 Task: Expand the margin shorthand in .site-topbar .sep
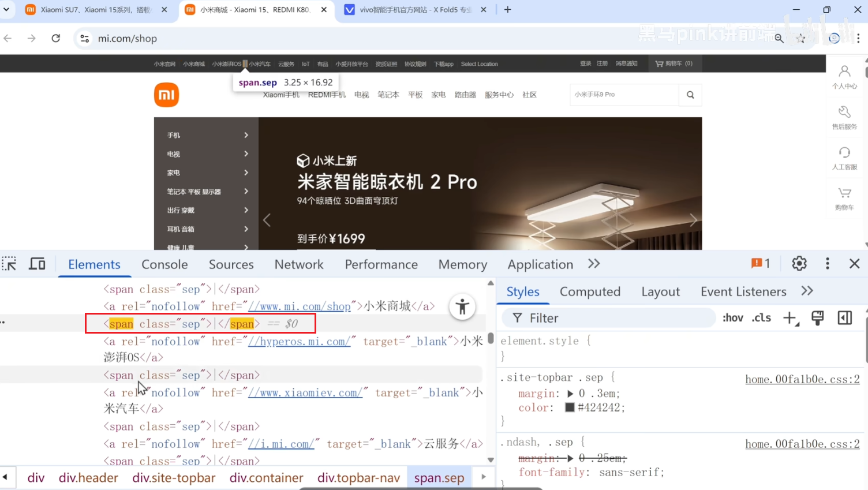pos(570,394)
